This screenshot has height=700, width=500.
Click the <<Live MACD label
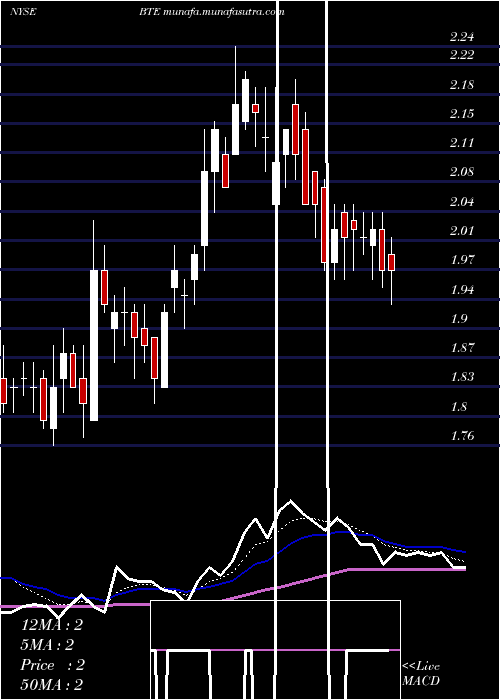421,674
